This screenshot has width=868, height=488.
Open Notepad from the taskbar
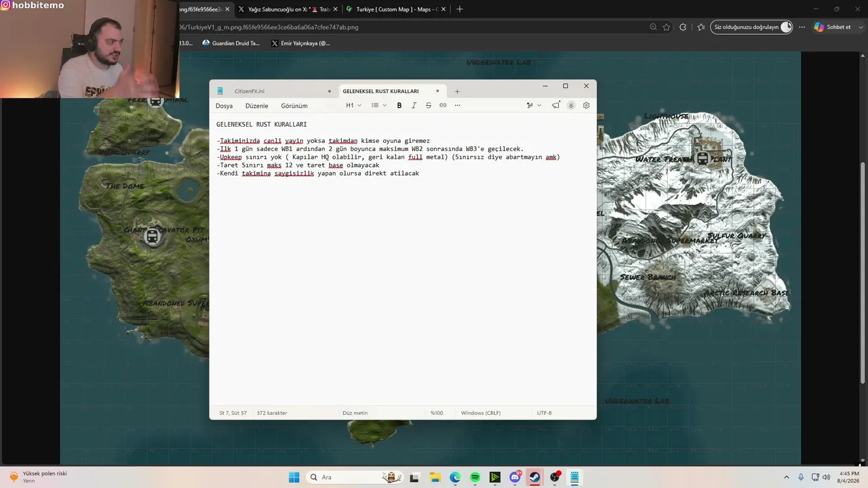(574, 477)
